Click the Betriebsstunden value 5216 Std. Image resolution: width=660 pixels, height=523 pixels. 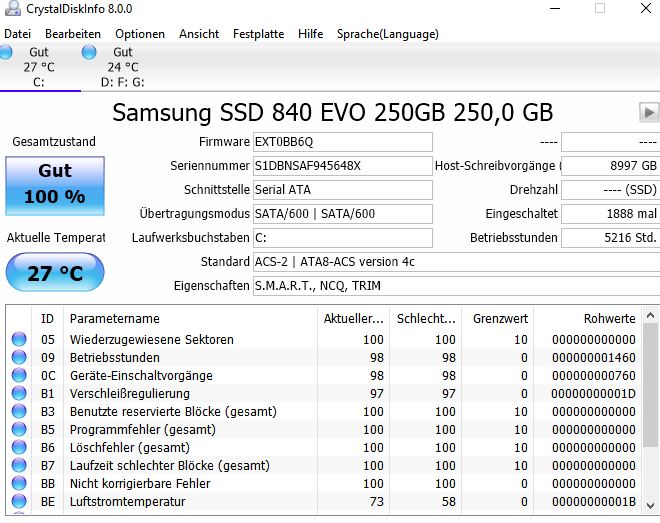pos(611,238)
